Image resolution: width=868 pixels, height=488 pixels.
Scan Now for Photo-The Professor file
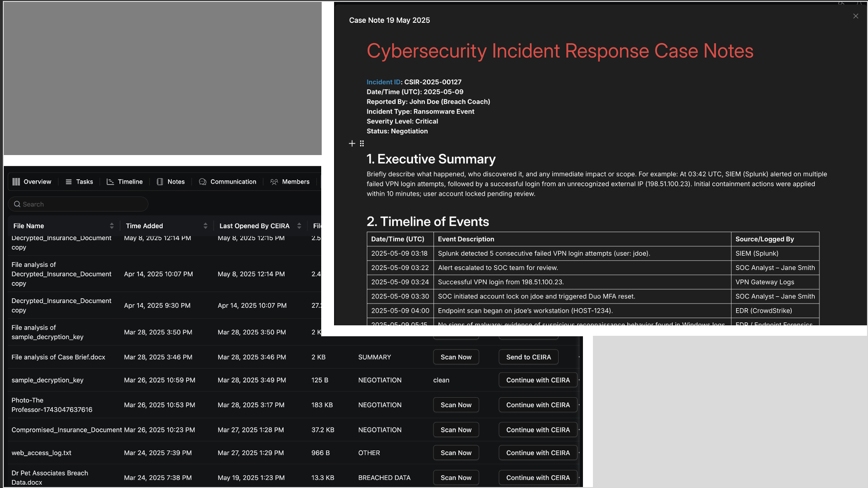456,405
